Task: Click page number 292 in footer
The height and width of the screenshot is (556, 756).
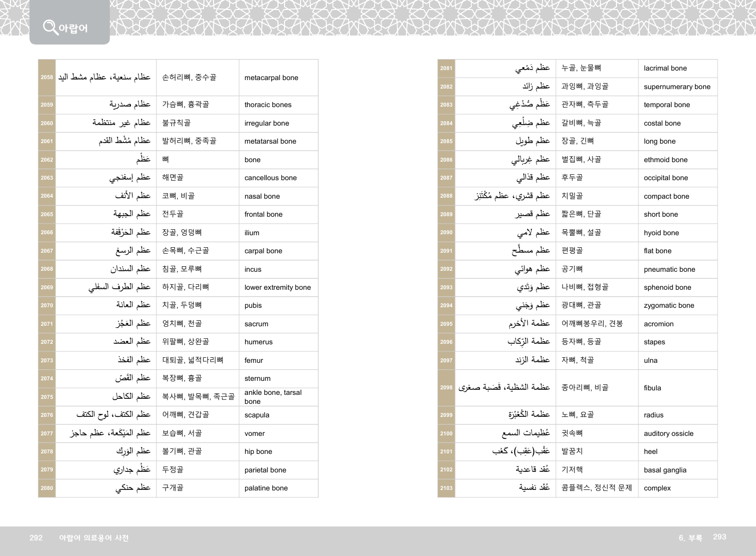Action: 36,538
